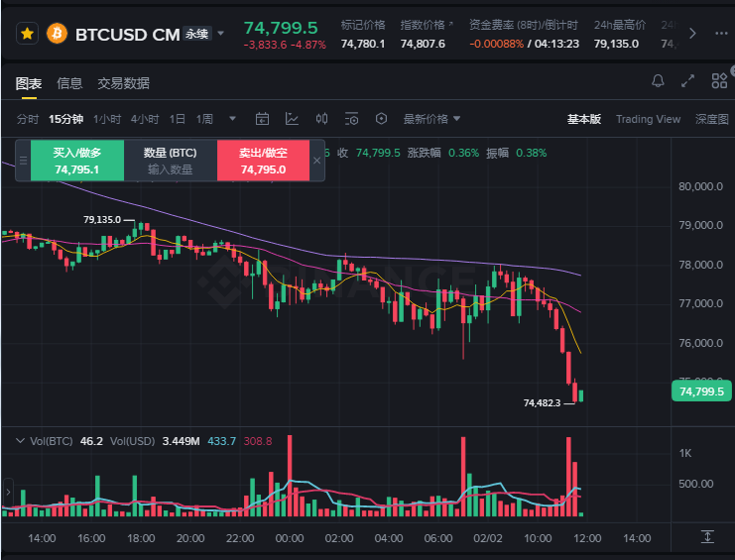Click the -3,833.6 -4.87% price change text

[x=285, y=45]
